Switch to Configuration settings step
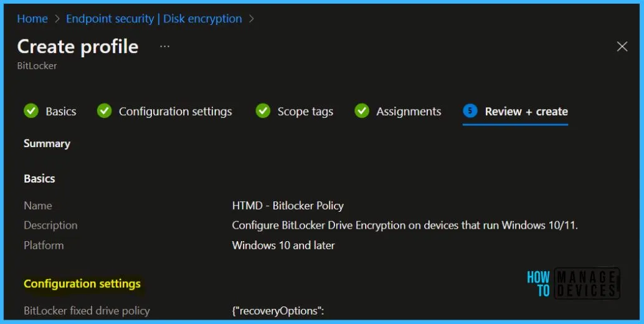This screenshot has height=324, width=644. coord(176,112)
